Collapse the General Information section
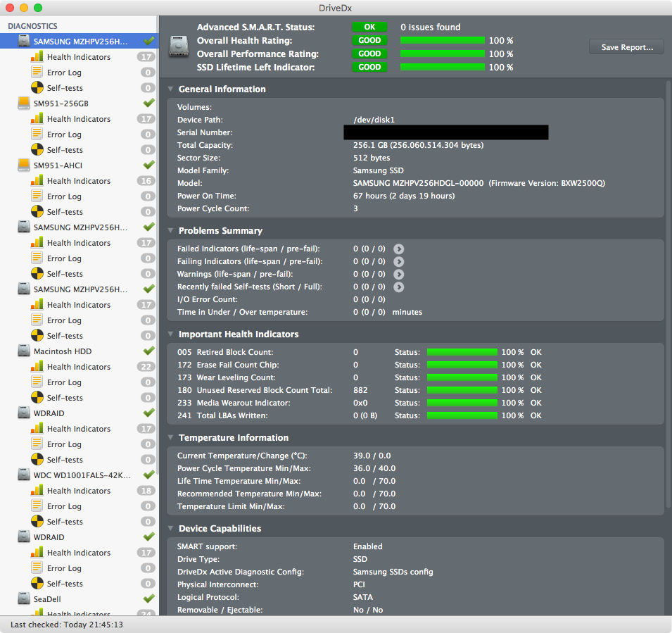The height and width of the screenshot is (633, 672). tap(170, 89)
